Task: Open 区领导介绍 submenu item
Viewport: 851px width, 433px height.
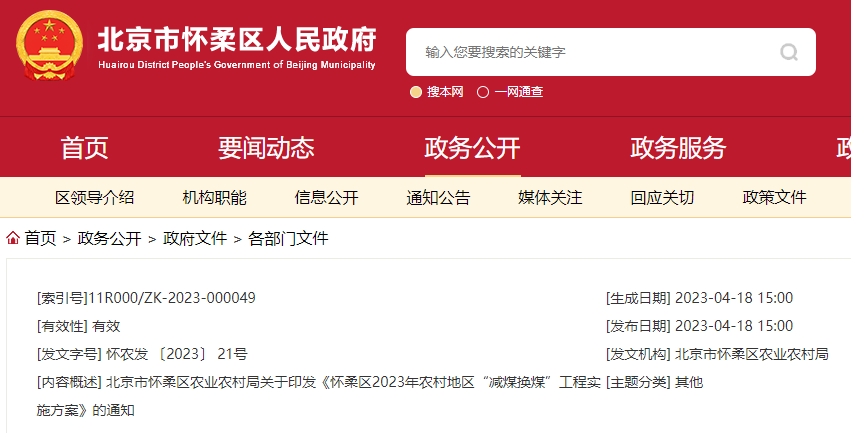Action: pos(94,197)
